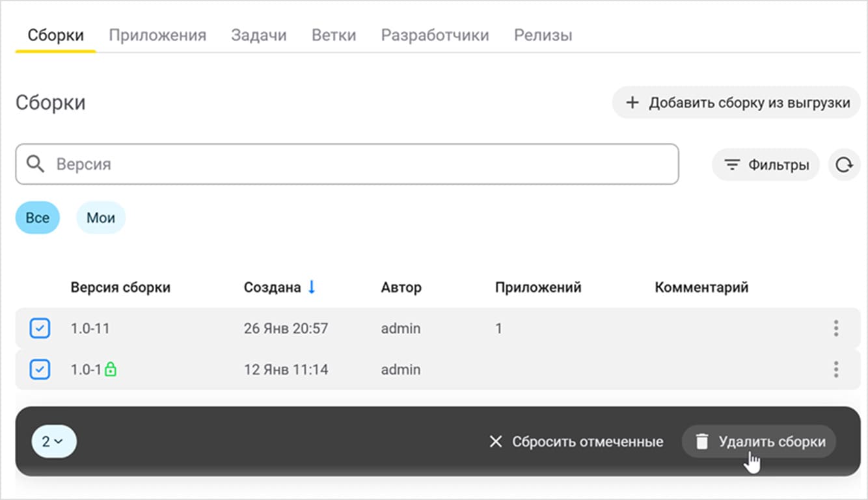The width and height of the screenshot is (868, 500).
Task: Uncheck the checkbox for build 1.0-1
Action: pos(40,369)
